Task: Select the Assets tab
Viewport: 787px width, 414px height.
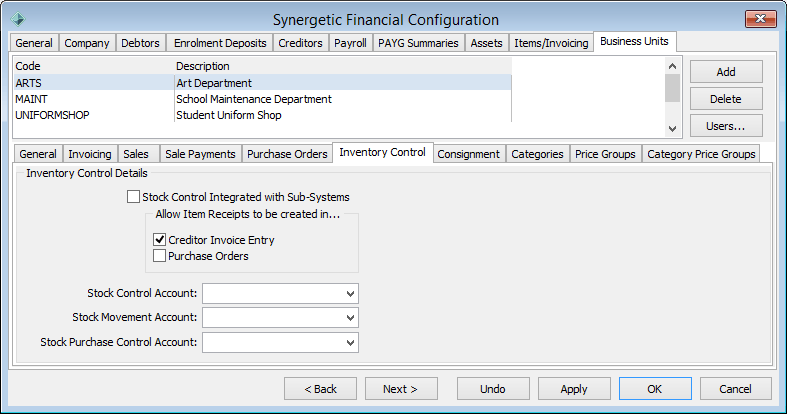Action: click(x=486, y=43)
